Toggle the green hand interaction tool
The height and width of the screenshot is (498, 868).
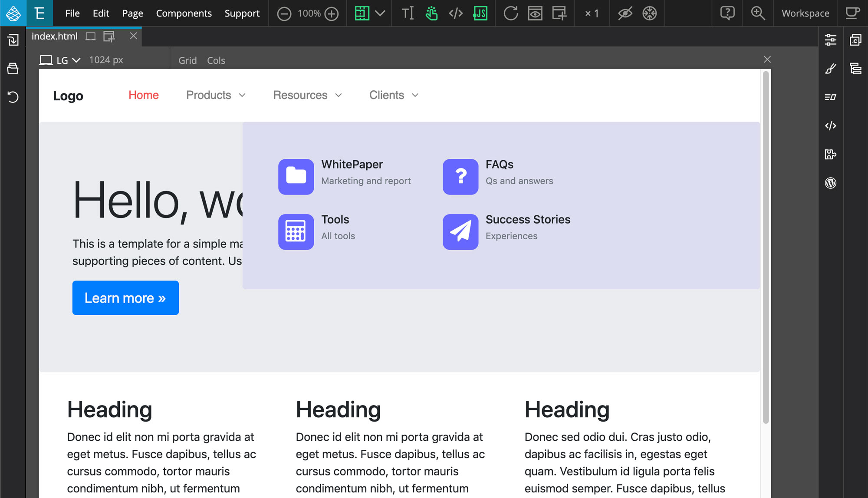431,13
